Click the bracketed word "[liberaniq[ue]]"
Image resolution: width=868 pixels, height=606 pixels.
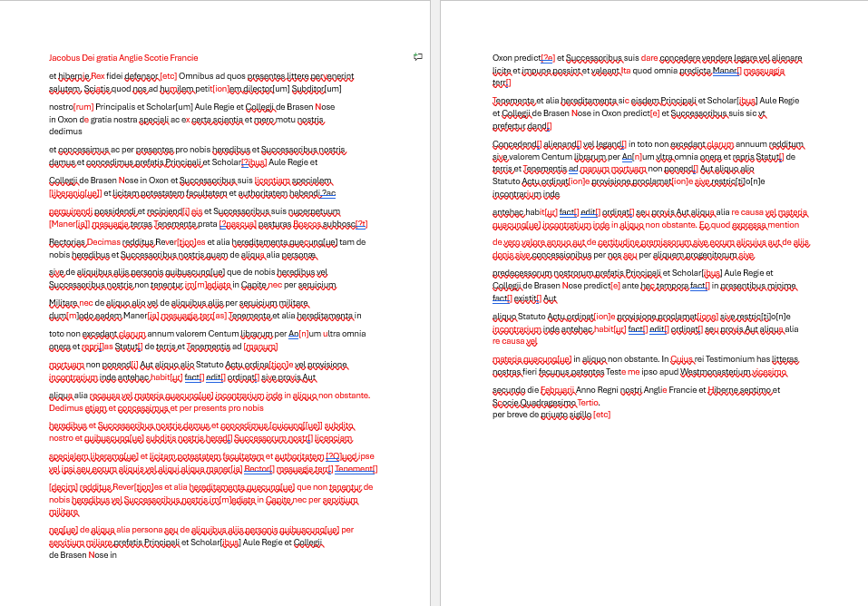(x=75, y=192)
